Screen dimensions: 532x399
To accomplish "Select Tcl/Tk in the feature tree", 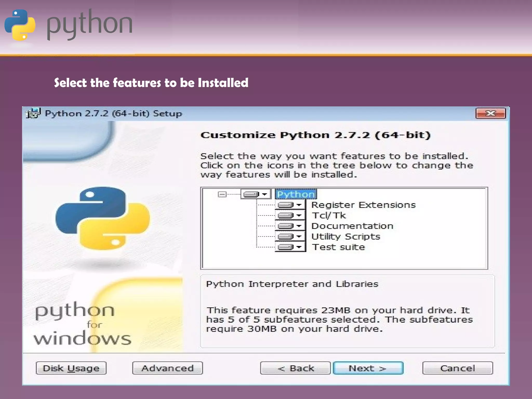I will pyautogui.click(x=329, y=215).
